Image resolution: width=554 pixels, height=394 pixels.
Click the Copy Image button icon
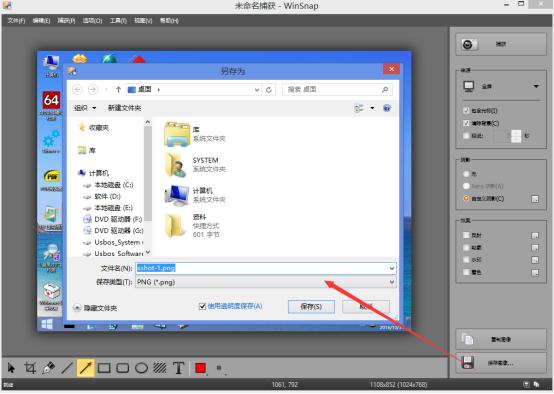467,339
